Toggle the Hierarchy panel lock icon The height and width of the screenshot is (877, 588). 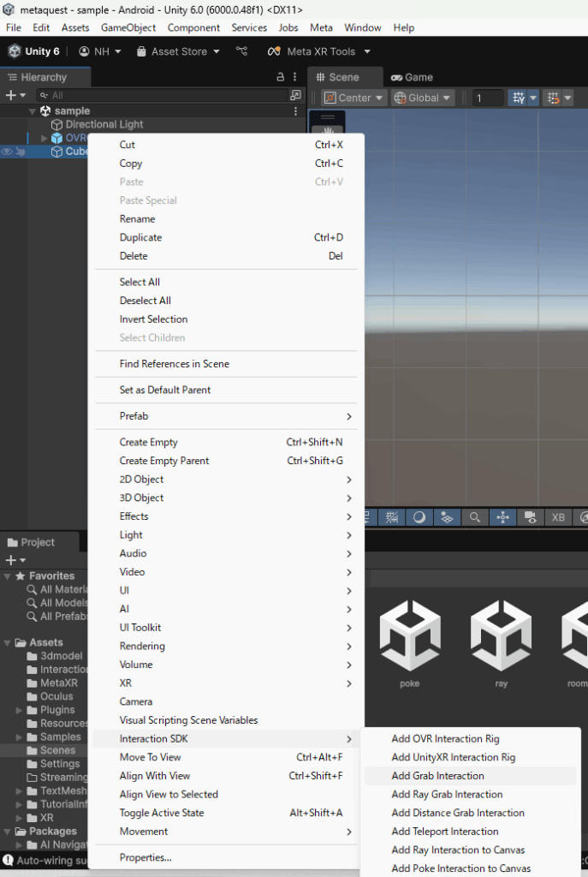(x=281, y=77)
